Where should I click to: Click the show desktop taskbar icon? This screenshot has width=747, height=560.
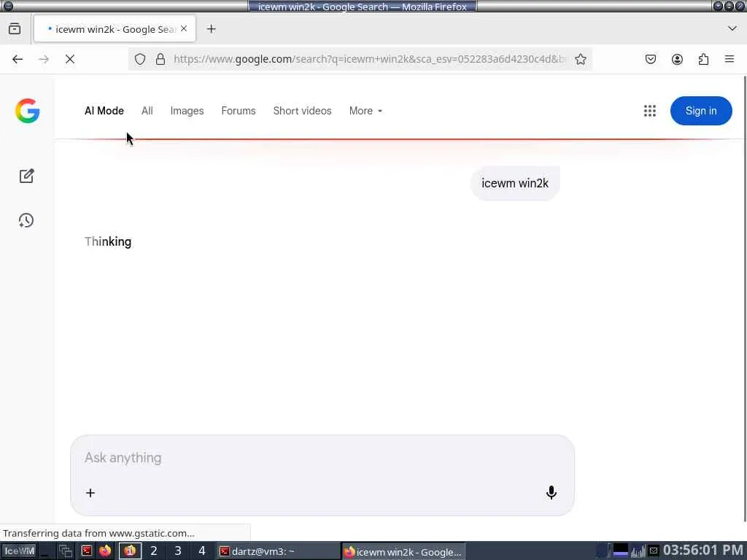pyautogui.click(x=45, y=551)
